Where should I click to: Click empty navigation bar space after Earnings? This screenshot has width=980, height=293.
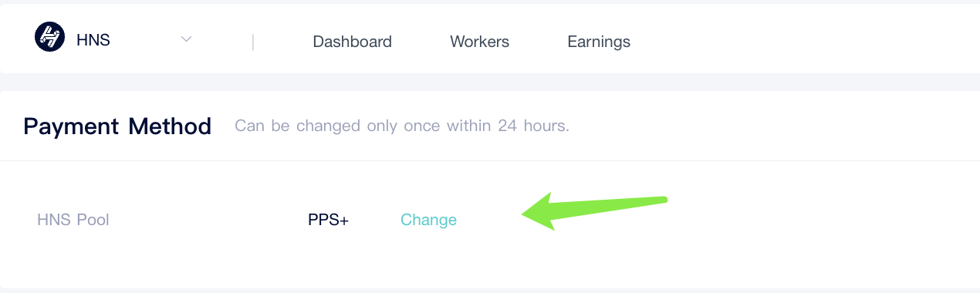[803, 42]
